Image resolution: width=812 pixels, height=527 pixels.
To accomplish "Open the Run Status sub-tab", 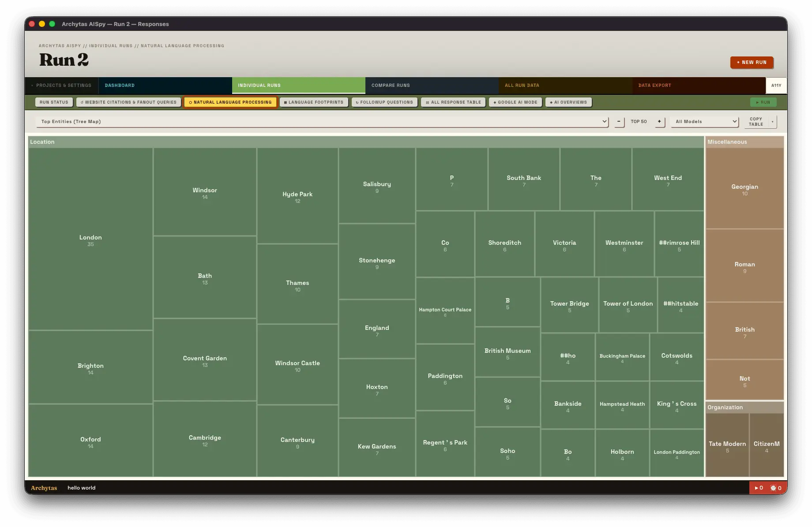I will (54, 102).
